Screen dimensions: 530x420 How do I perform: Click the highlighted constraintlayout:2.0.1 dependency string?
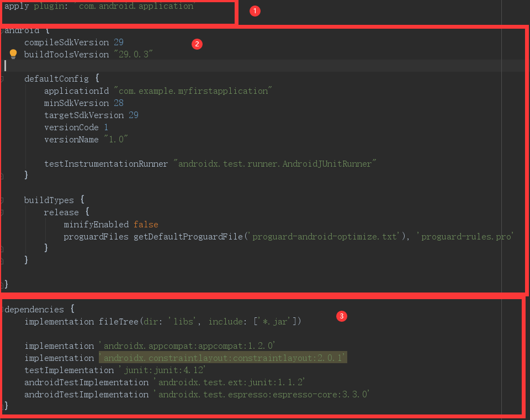click(222, 358)
